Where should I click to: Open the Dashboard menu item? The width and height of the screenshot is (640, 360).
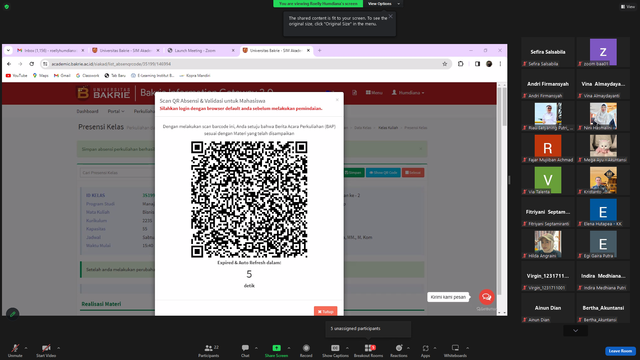point(87,111)
